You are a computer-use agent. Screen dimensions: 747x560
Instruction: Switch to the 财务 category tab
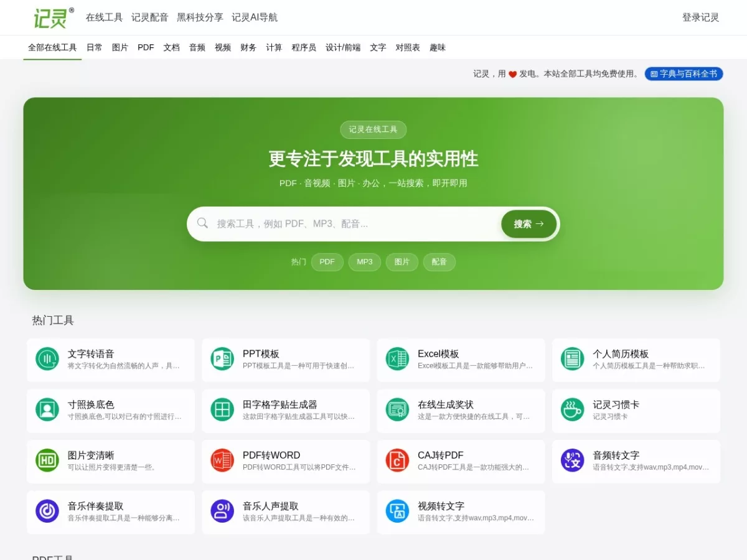click(x=248, y=47)
